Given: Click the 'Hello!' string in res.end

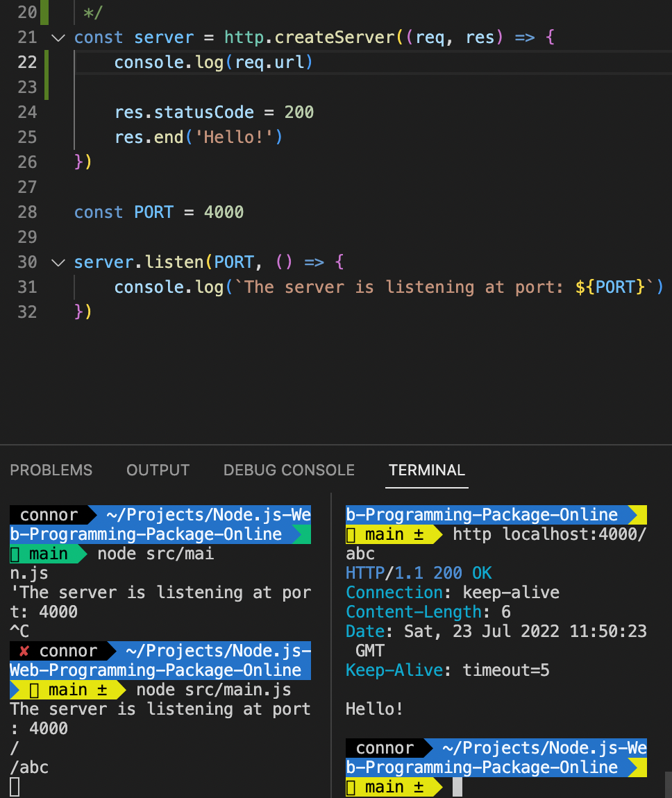Looking at the screenshot, I should click(234, 137).
